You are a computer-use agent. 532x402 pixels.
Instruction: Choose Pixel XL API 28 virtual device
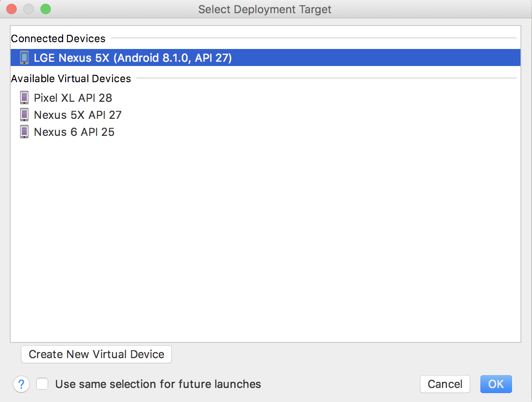coord(73,98)
